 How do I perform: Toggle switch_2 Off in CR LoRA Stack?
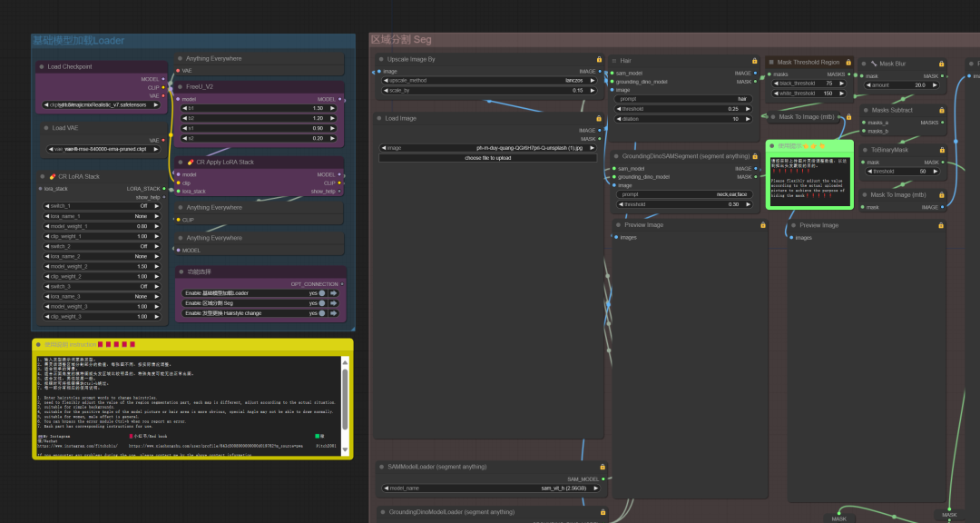[x=102, y=246]
